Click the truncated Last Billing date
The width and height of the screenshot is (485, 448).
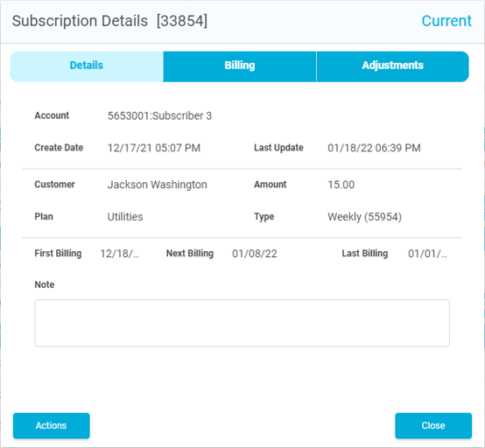point(427,254)
